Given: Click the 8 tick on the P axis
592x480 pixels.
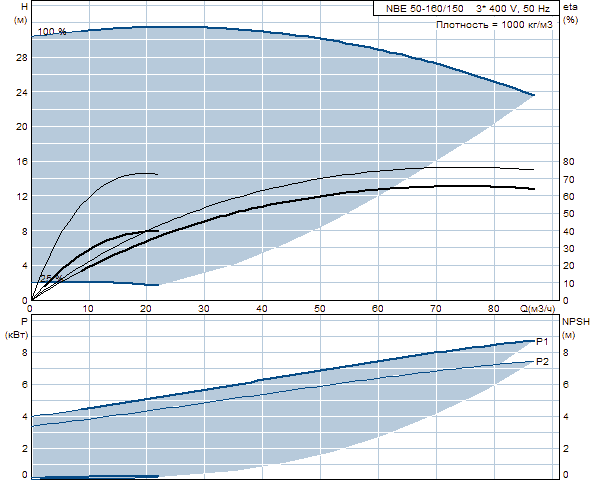Looking at the screenshot, I should coord(25,352).
